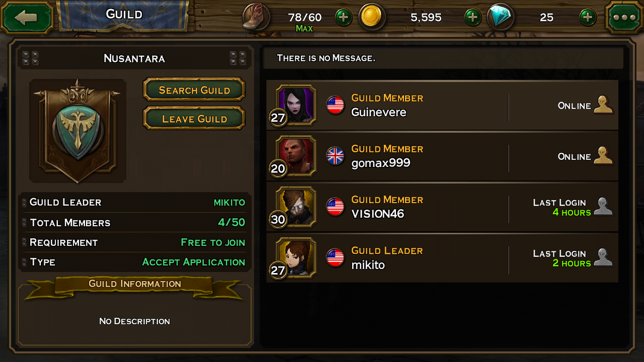Add more stamina with plus button
This screenshot has height=362, width=644.
(344, 18)
